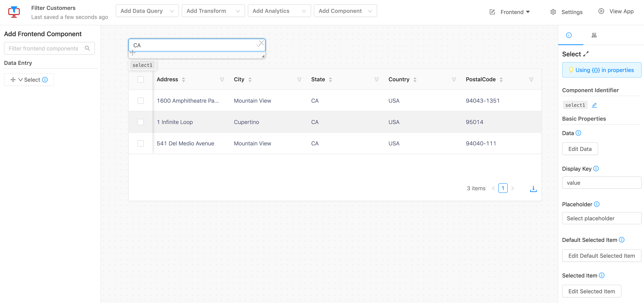Click the Filter frontend components field
The height and width of the screenshot is (303, 644).
(49, 48)
